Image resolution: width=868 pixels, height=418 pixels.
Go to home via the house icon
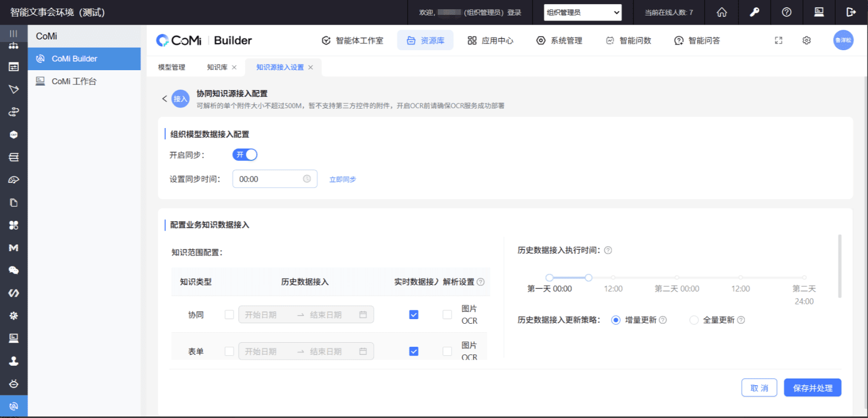[x=722, y=12]
